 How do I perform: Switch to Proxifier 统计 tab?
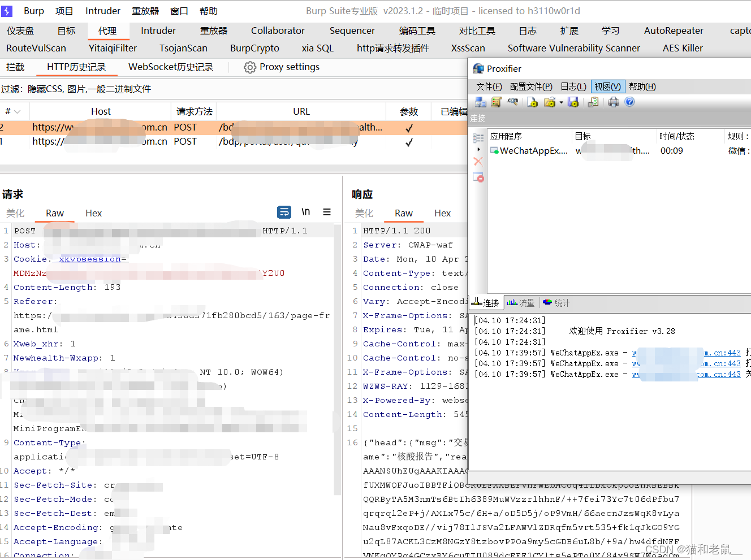(x=556, y=303)
